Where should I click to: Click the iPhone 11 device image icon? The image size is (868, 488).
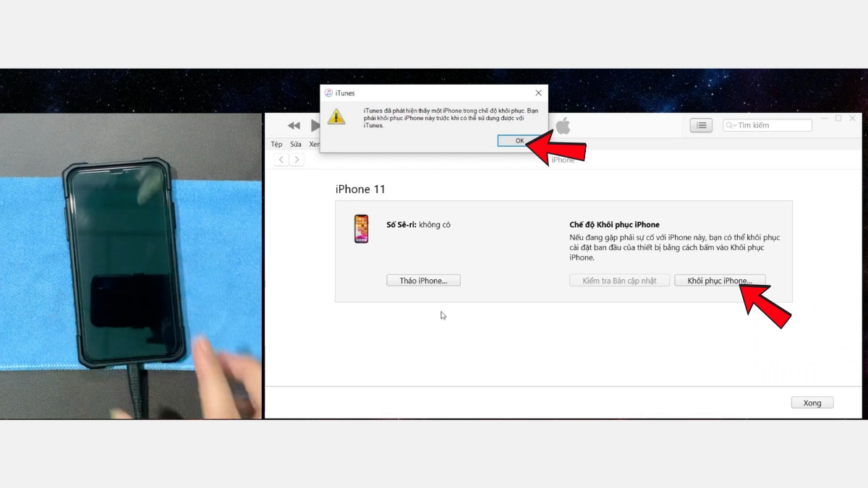tap(361, 228)
